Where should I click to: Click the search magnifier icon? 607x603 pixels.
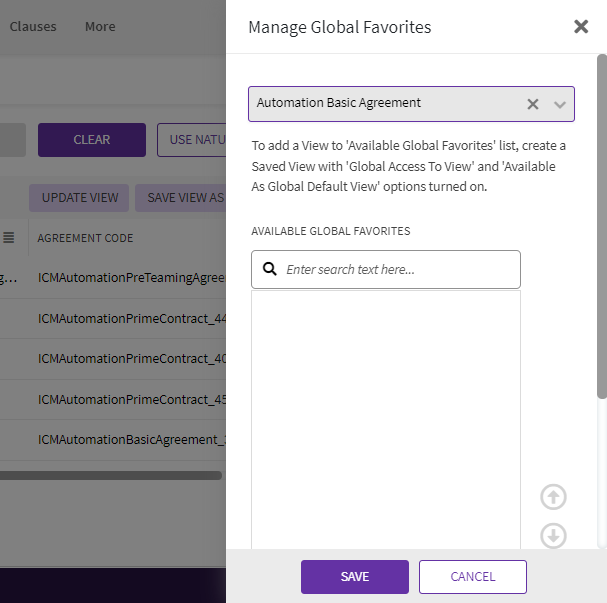(269, 269)
